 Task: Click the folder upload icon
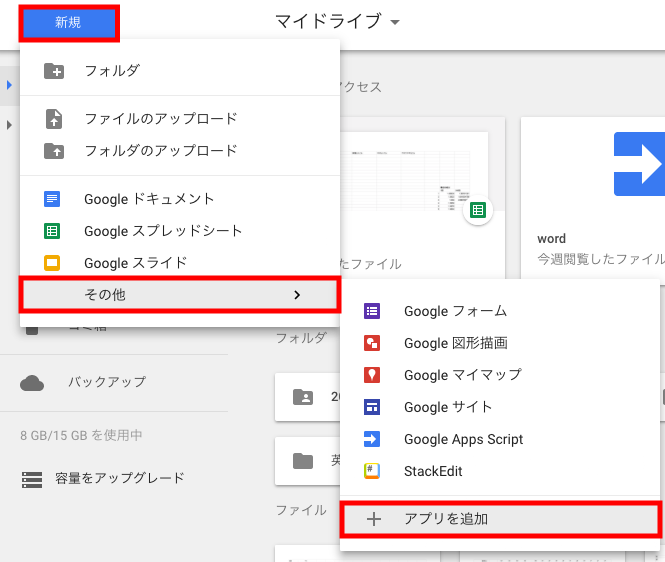tap(54, 151)
